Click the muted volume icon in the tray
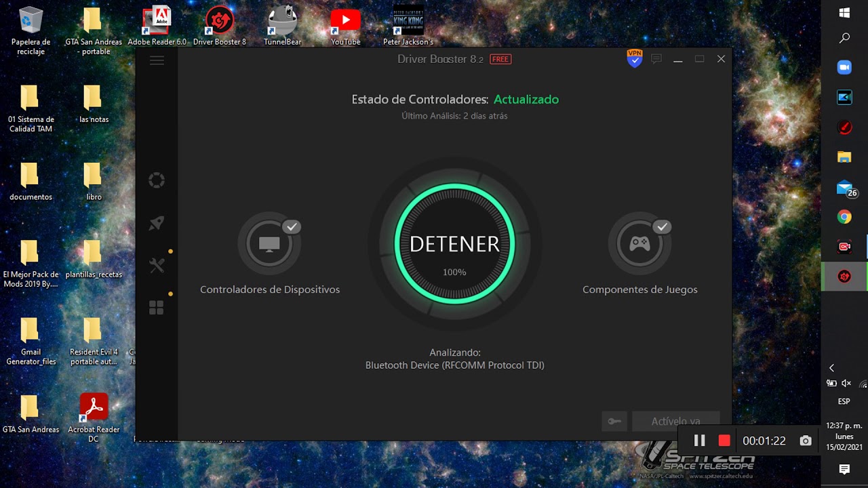This screenshot has width=868, height=488. point(848,384)
